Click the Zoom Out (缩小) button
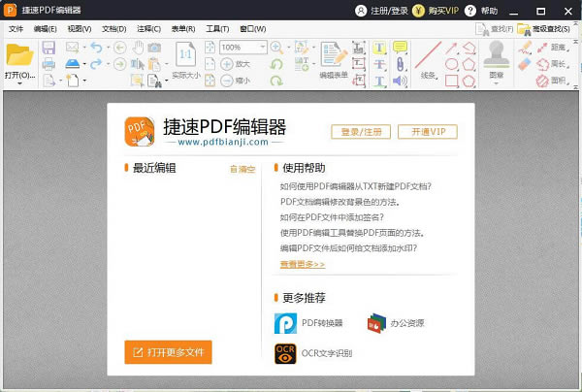Screen dimensions: 582x392 click(236, 81)
